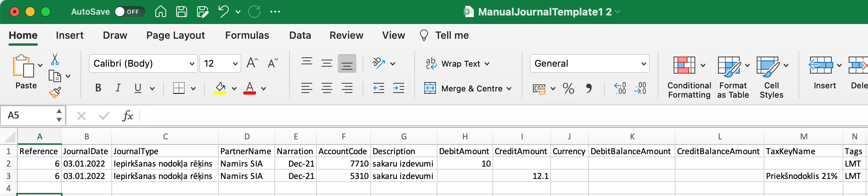
Task: Click the Percent Style icon
Action: (x=568, y=89)
